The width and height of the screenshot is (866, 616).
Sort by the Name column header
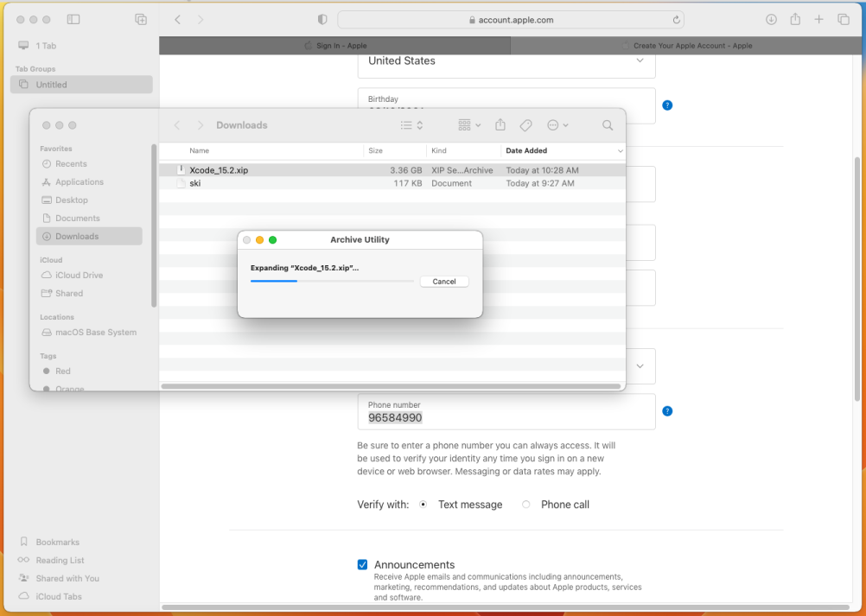pos(261,150)
